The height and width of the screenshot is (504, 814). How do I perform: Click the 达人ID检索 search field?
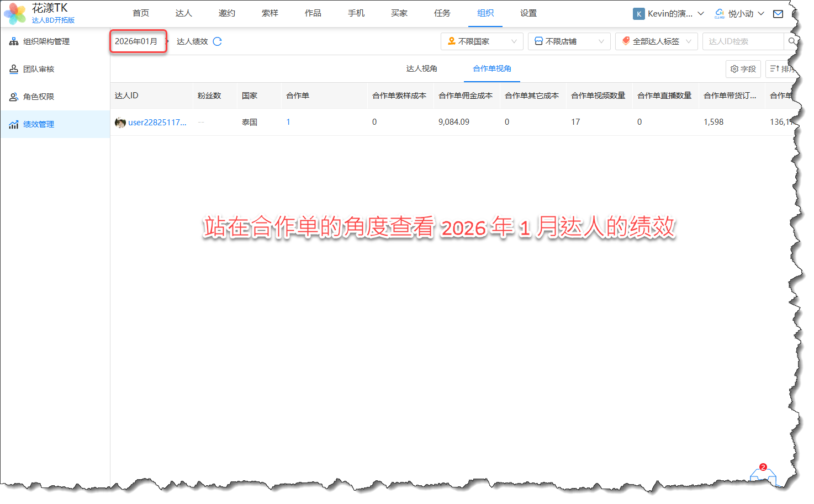point(742,41)
